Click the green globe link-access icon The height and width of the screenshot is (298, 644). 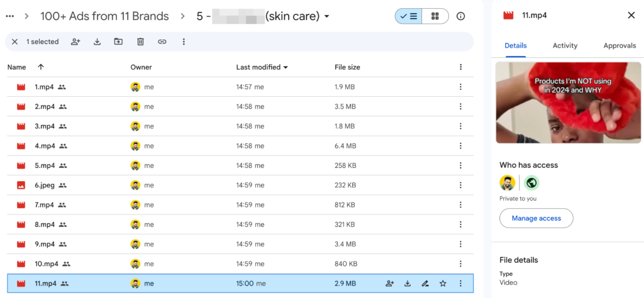(531, 183)
